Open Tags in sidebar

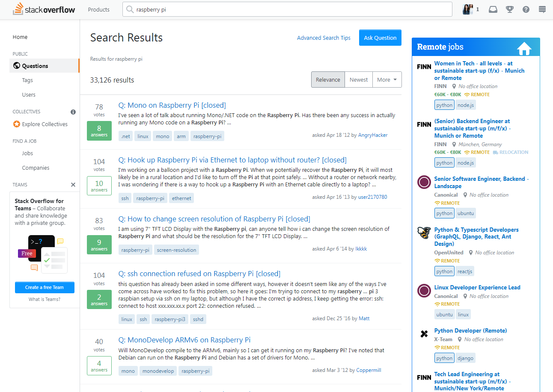click(x=27, y=80)
